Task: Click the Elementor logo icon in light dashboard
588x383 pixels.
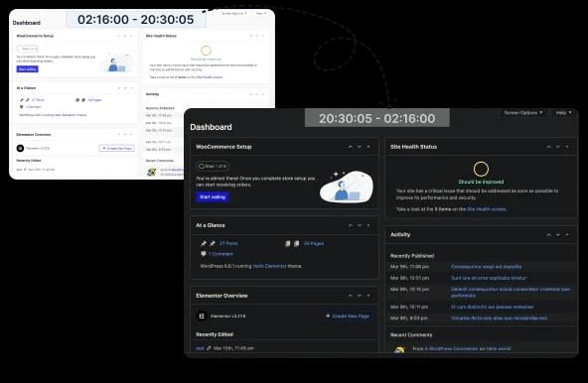Action: (x=20, y=149)
